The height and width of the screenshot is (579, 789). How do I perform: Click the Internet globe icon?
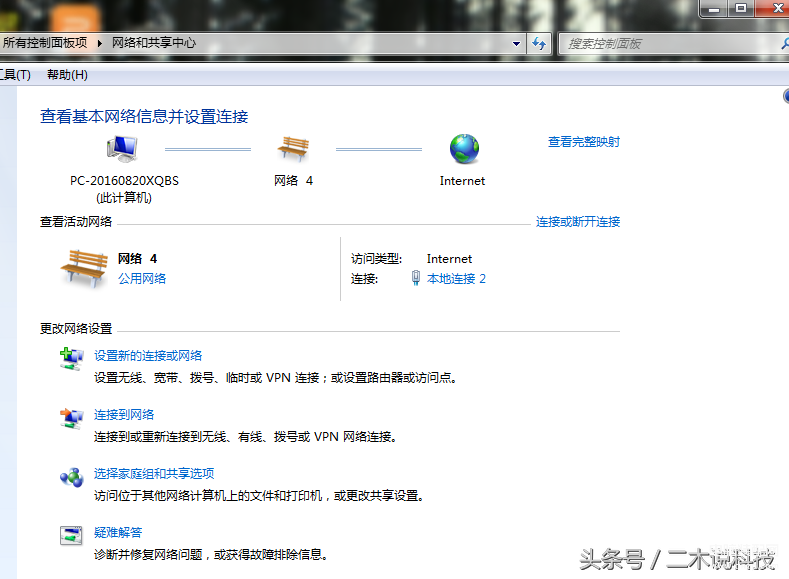pos(464,149)
